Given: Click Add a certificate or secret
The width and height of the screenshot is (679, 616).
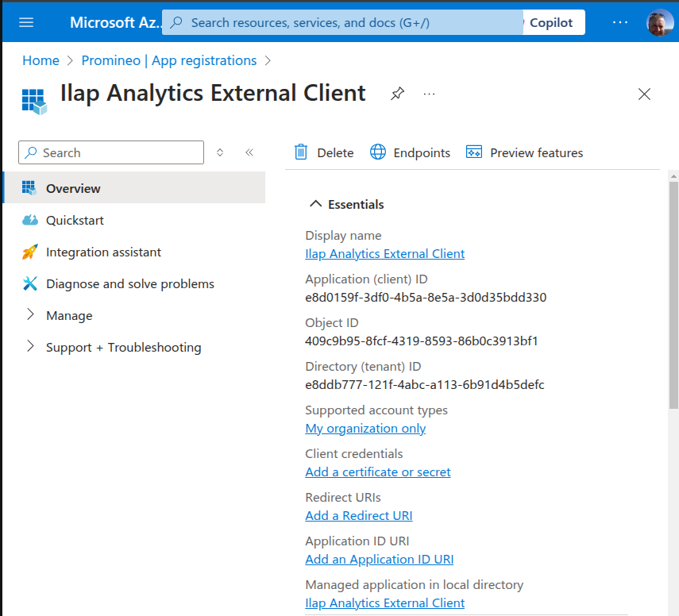Looking at the screenshot, I should pyautogui.click(x=377, y=472).
